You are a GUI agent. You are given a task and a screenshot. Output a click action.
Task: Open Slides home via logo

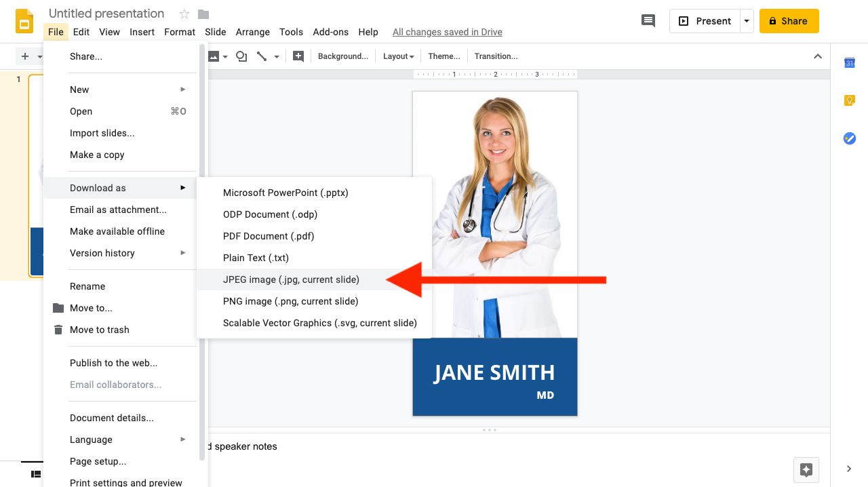coord(24,21)
